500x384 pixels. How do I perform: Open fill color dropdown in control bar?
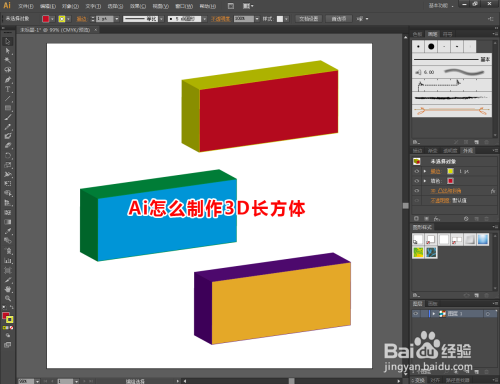52,19
